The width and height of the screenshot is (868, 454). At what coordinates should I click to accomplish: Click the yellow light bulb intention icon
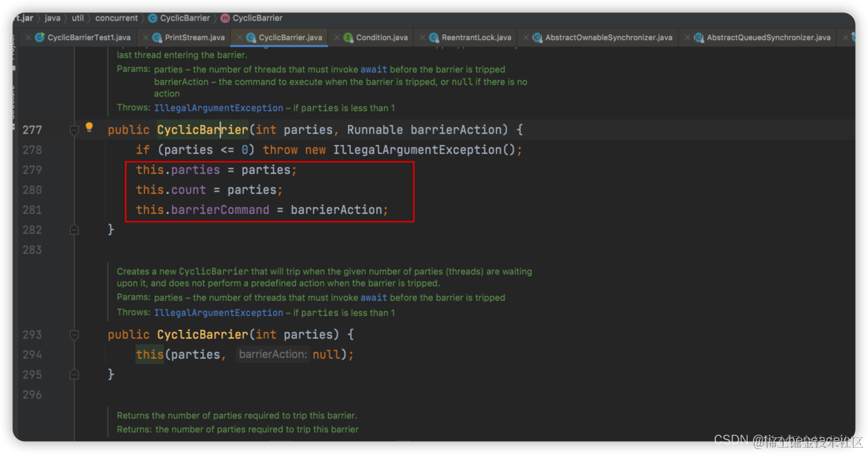pyautogui.click(x=89, y=127)
